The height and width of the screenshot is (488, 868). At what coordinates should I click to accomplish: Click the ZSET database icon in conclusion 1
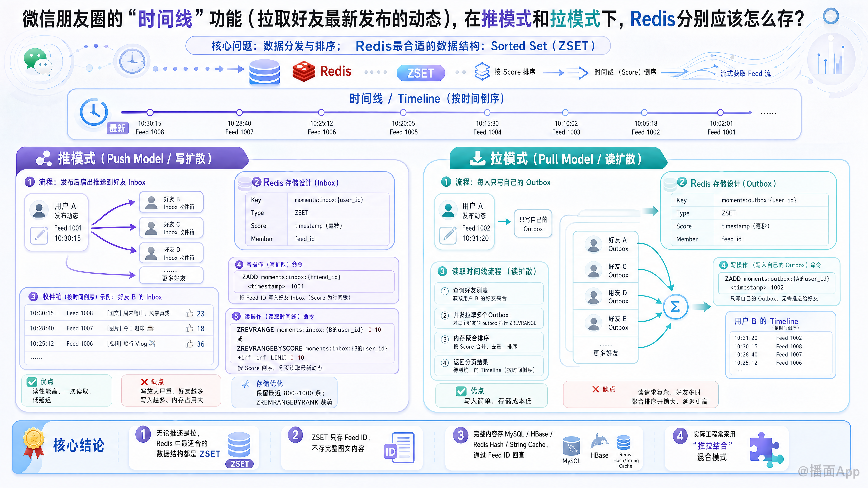click(x=239, y=450)
